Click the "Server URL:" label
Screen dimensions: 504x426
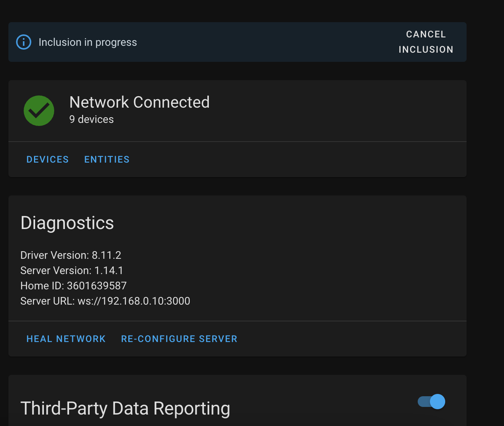pos(47,301)
